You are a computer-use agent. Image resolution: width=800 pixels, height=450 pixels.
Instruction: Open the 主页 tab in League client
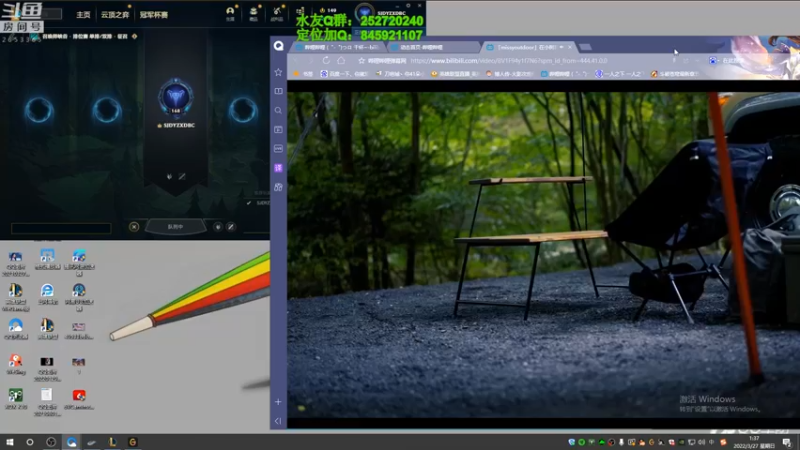tap(83, 15)
